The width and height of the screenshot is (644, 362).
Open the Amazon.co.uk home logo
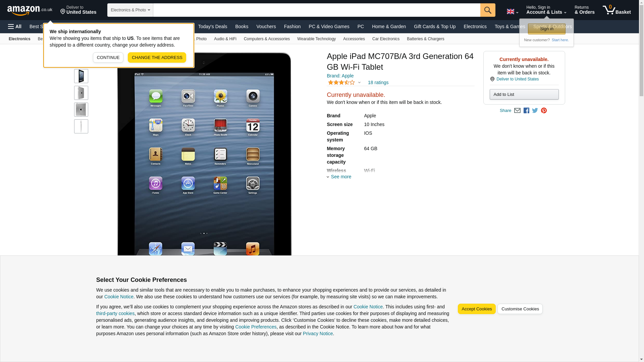click(x=30, y=10)
